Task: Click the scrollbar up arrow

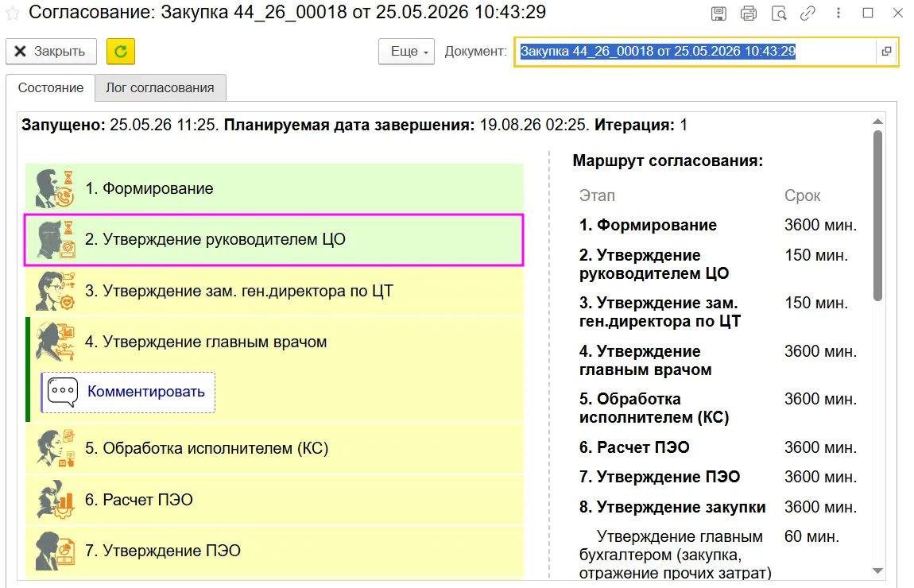Action: tap(878, 122)
